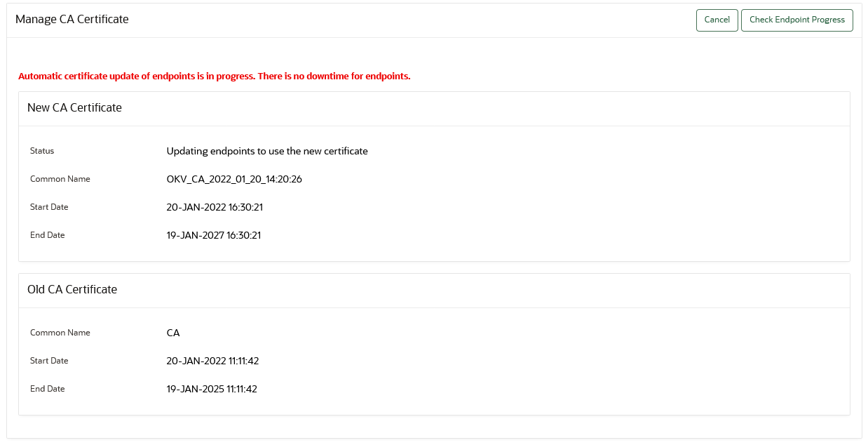Click the Old CA Certificate section header
The height and width of the screenshot is (445, 868).
click(x=72, y=289)
